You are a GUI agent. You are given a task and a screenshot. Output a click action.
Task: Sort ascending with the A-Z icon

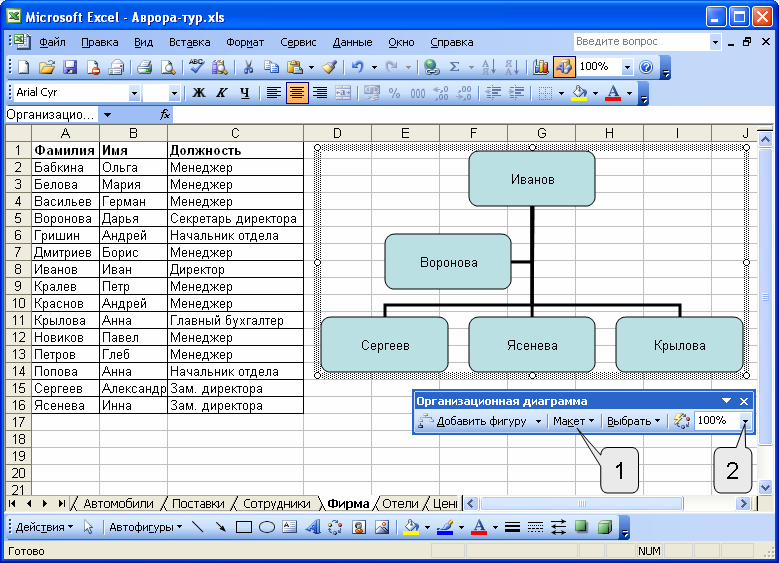point(488,67)
